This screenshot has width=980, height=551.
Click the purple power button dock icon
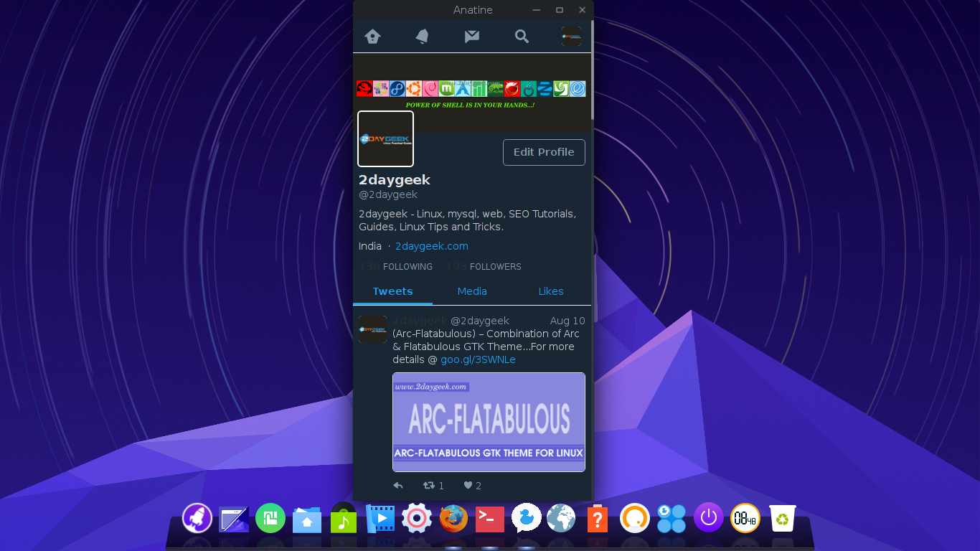(709, 517)
